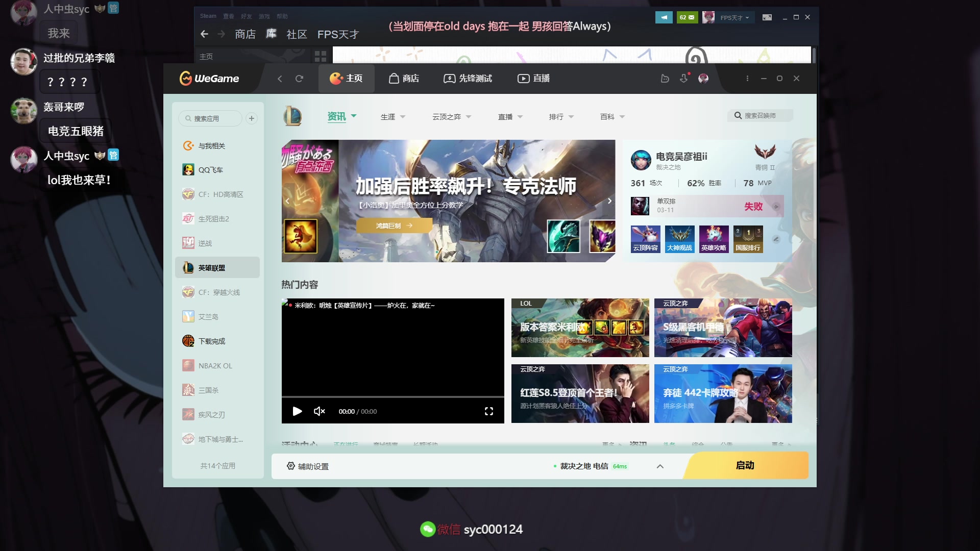Open 库 tab in Steam window
Image resolution: width=980 pixels, height=551 pixels.
pyautogui.click(x=271, y=34)
